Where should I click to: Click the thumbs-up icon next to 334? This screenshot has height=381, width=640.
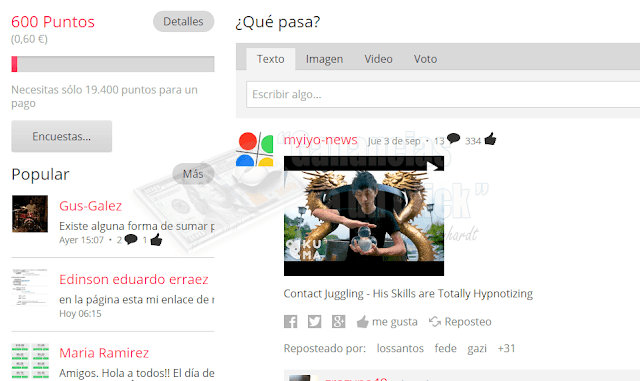point(490,139)
